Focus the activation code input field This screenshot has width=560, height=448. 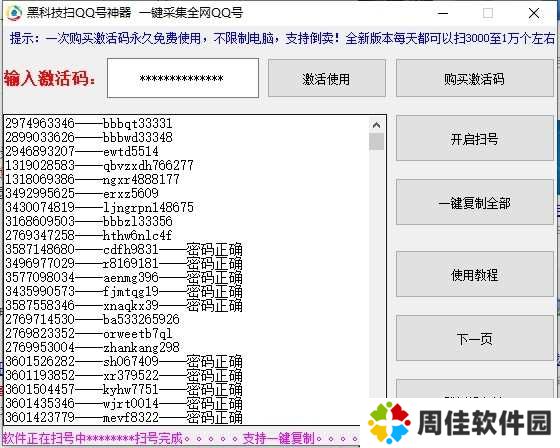[x=183, y=78]
